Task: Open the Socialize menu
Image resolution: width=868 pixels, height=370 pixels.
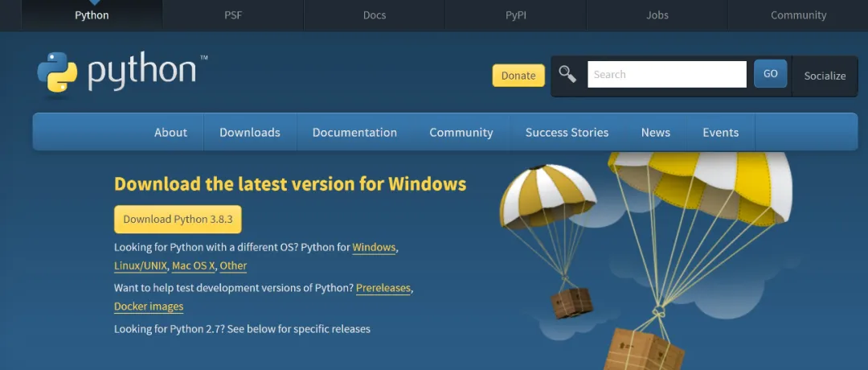Action: click(825, 76)
